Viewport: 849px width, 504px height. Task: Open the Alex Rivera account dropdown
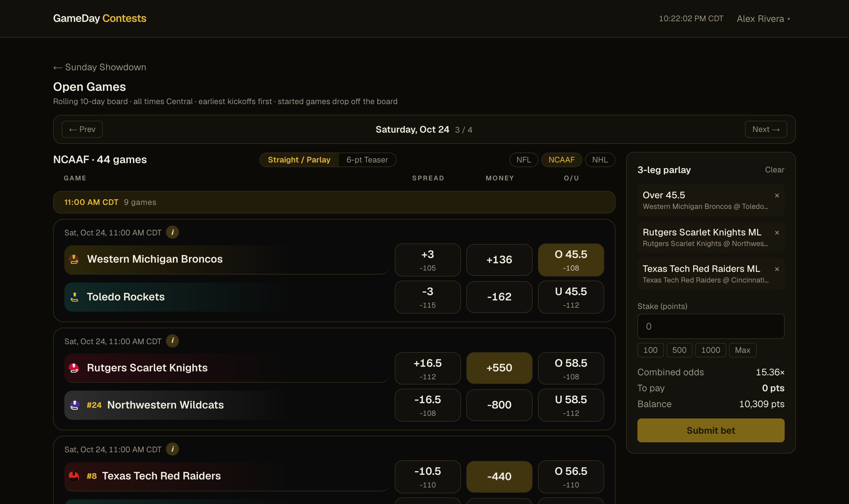pos(763,19)
